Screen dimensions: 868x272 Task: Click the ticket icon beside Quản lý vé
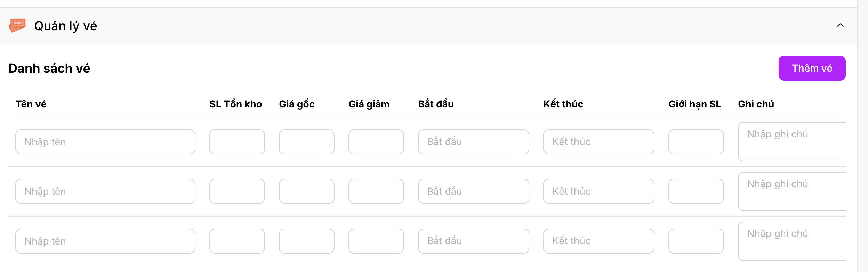click(17, 25)
